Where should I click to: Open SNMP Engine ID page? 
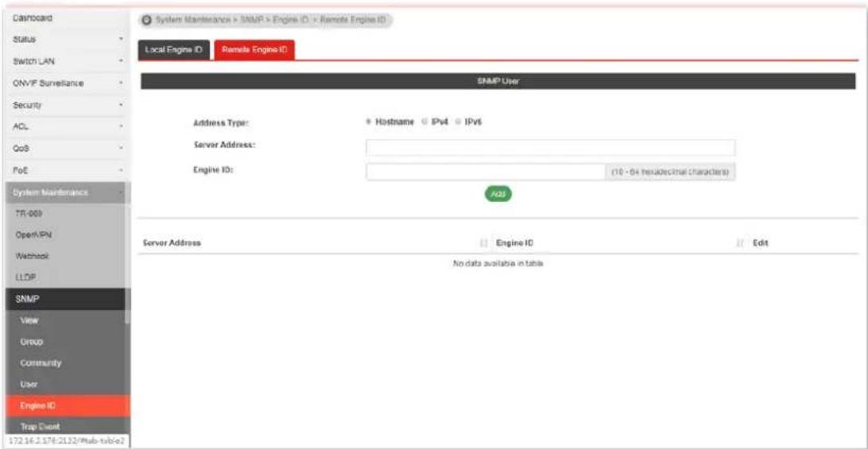click(x=68, y=406)
